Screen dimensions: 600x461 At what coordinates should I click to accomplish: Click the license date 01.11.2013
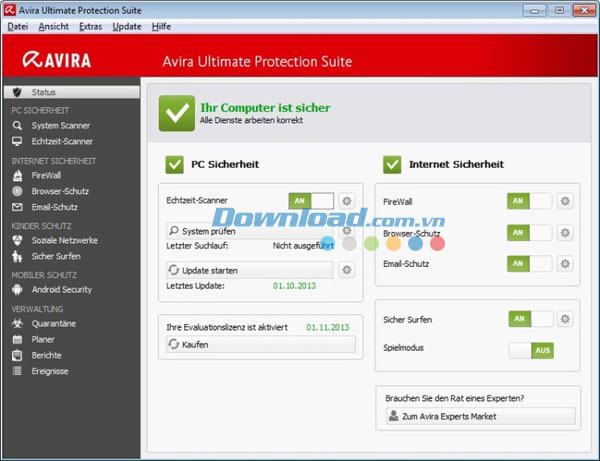pos(328,327)
